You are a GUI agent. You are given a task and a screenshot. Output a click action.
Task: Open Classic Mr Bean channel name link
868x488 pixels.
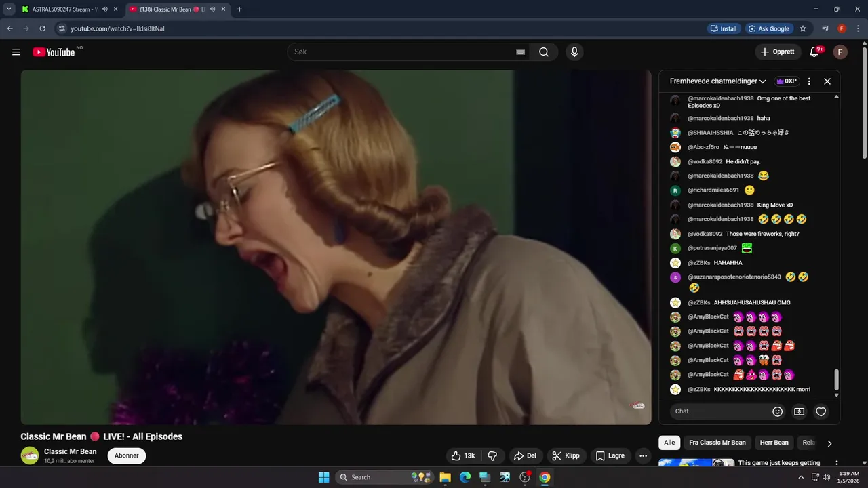point(70,451)
